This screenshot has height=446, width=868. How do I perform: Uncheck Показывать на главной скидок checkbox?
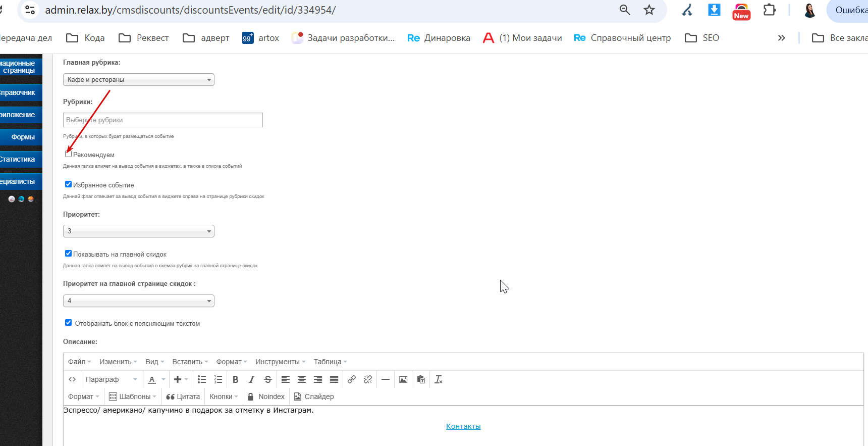pyautogui.click(x=68, y=254)
